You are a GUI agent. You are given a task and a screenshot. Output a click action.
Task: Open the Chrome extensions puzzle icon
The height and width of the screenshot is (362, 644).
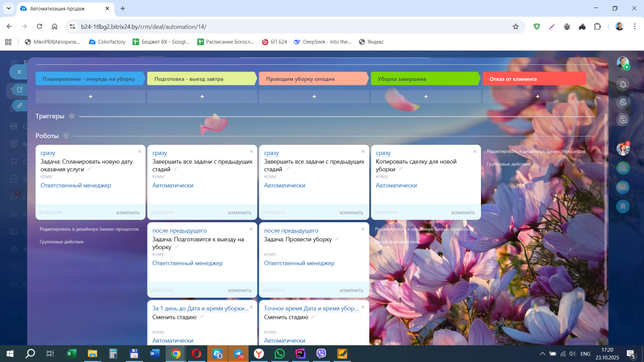(597, 27)
